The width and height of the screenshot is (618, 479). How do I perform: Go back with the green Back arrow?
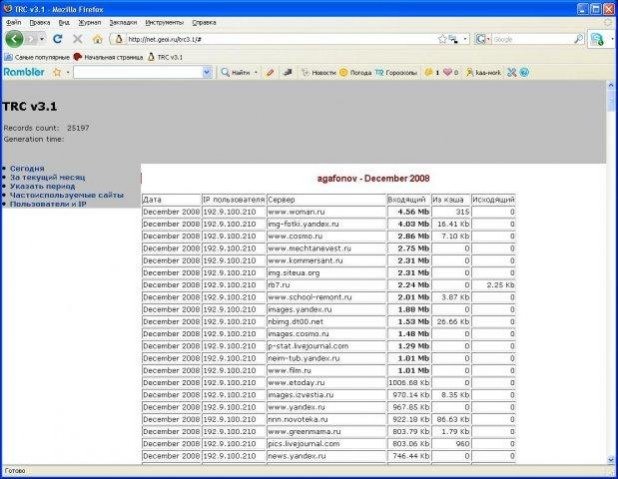click(x=14, y=39)
